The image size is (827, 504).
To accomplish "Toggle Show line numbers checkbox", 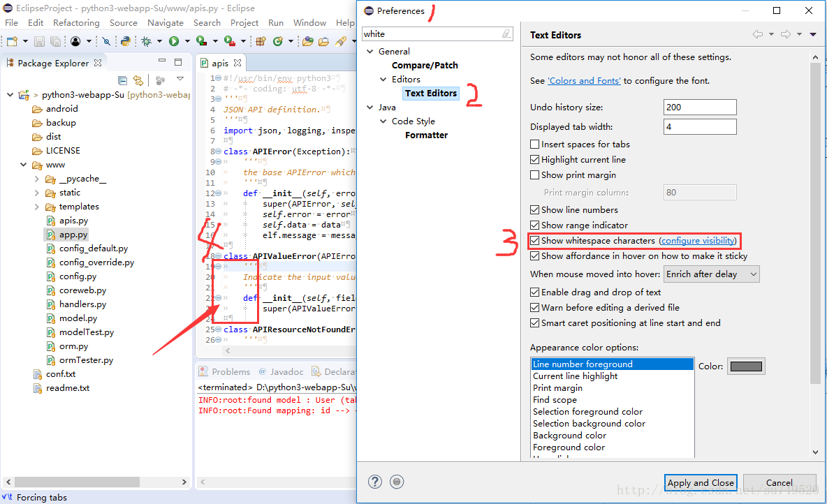I will 535,209.
